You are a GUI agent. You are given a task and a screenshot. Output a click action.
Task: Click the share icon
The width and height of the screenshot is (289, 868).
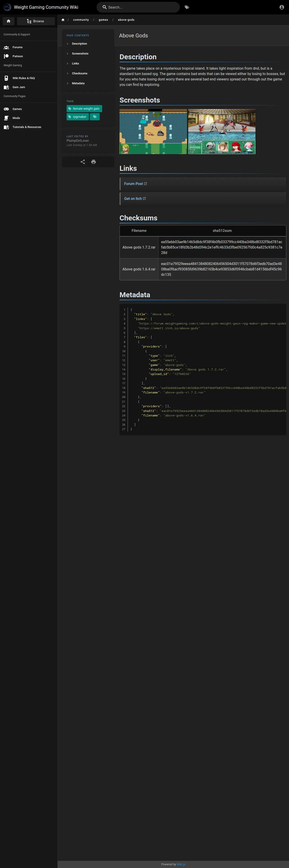(x=83, y=162)
